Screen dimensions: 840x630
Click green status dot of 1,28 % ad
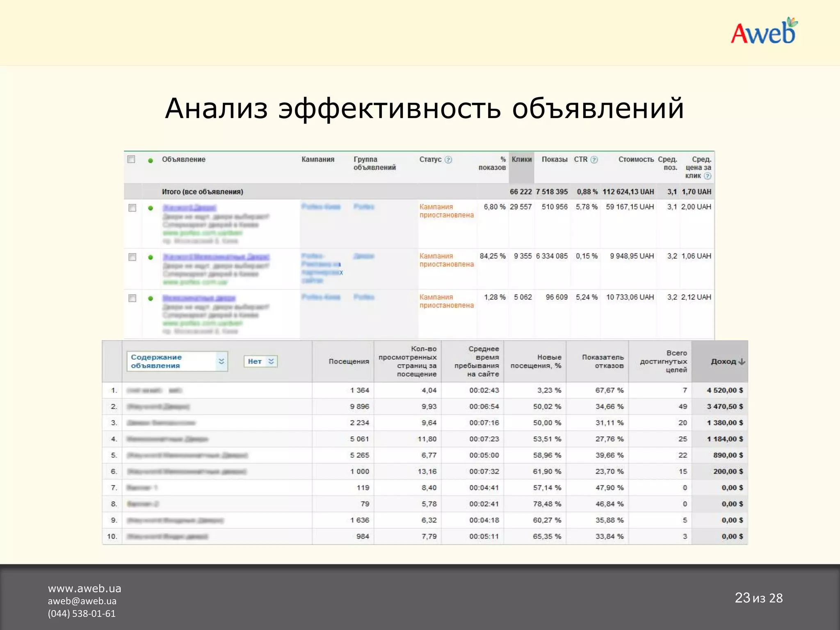151,298
